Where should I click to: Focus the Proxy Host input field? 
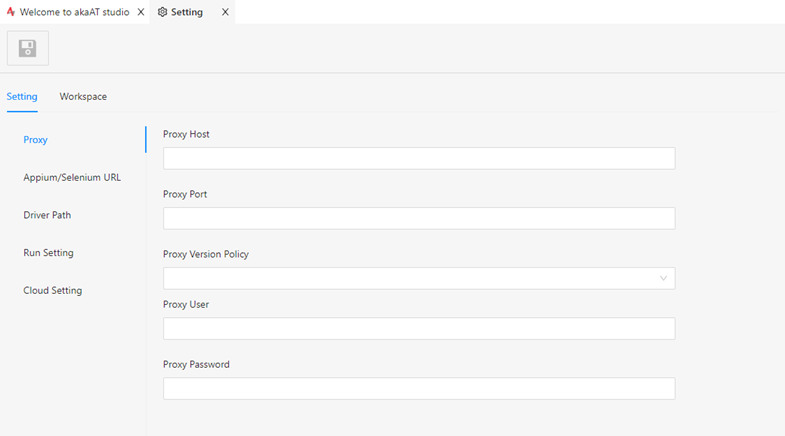419,158
